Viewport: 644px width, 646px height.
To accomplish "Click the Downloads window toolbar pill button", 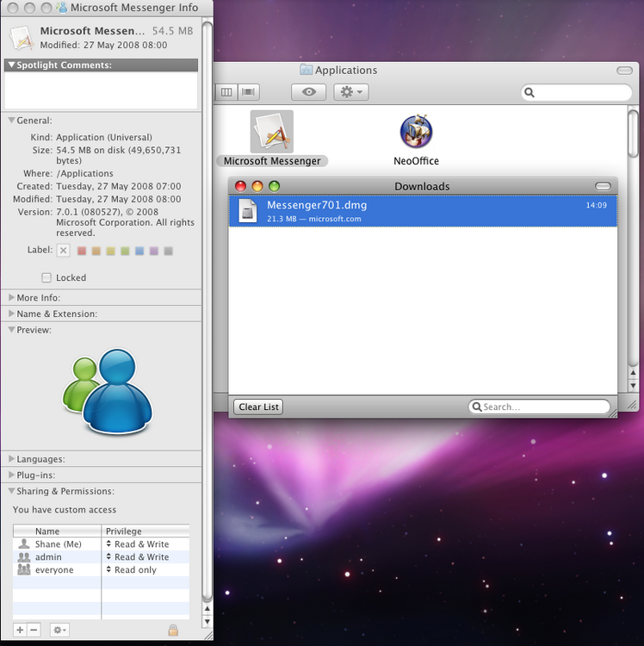I will click(603, 187).
